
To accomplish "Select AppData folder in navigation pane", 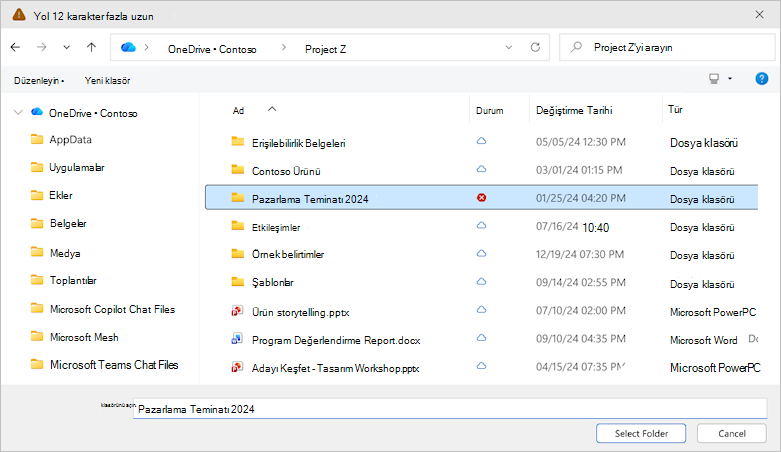I will pyautogui.click(x=70, y=140).
